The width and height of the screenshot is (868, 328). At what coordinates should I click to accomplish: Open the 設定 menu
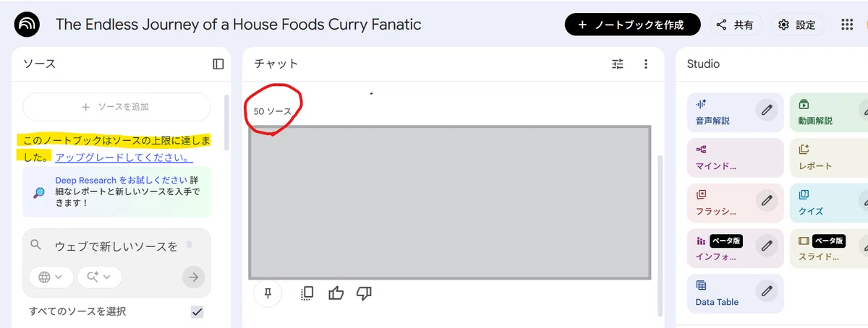click(x=797, y=25)
